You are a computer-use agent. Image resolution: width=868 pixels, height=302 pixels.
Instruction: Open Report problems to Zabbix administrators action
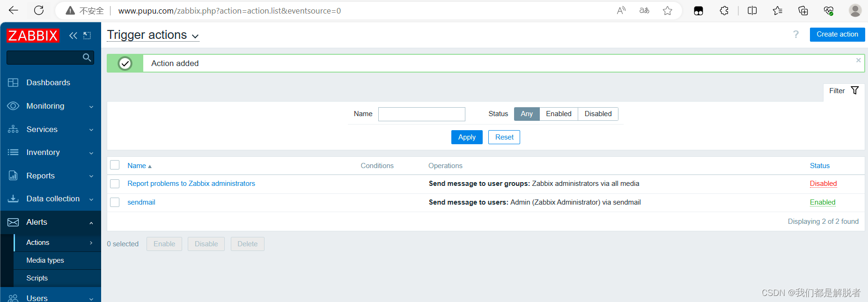(191, 184)
